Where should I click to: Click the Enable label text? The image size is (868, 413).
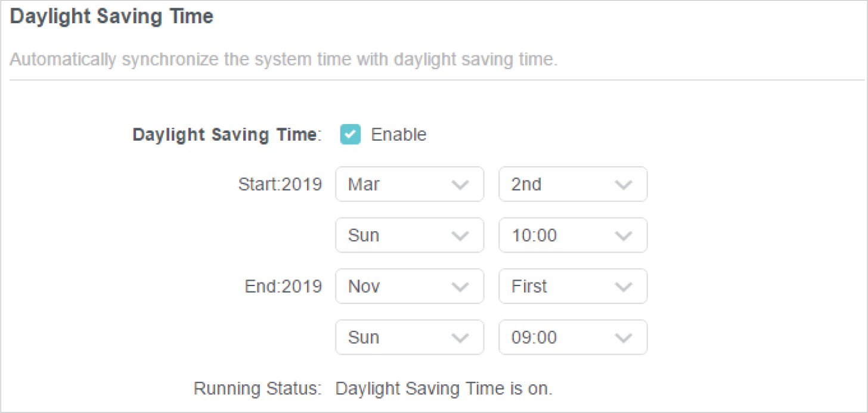pos(398,135)
